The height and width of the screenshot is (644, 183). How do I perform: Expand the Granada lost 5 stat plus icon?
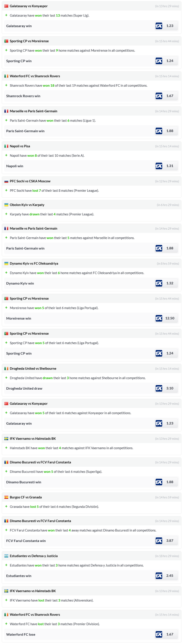(x=6, y=506)
